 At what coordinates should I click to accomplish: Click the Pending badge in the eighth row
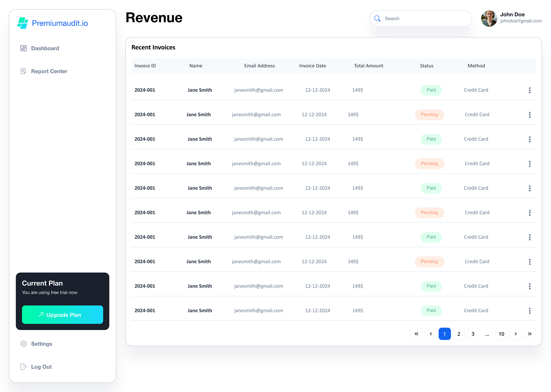tap(429, 261)
